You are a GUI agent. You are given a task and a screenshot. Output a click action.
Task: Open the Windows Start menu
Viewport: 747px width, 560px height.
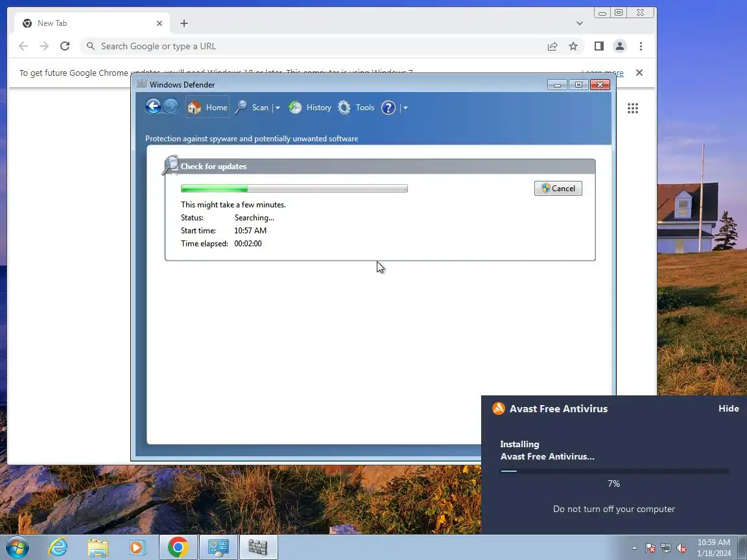tap(16, 547)
